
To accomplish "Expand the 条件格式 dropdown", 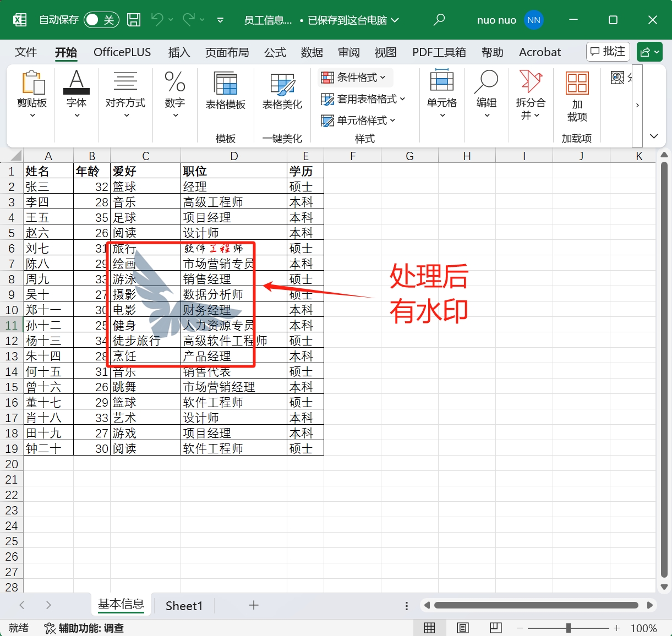I will point(354,78).
